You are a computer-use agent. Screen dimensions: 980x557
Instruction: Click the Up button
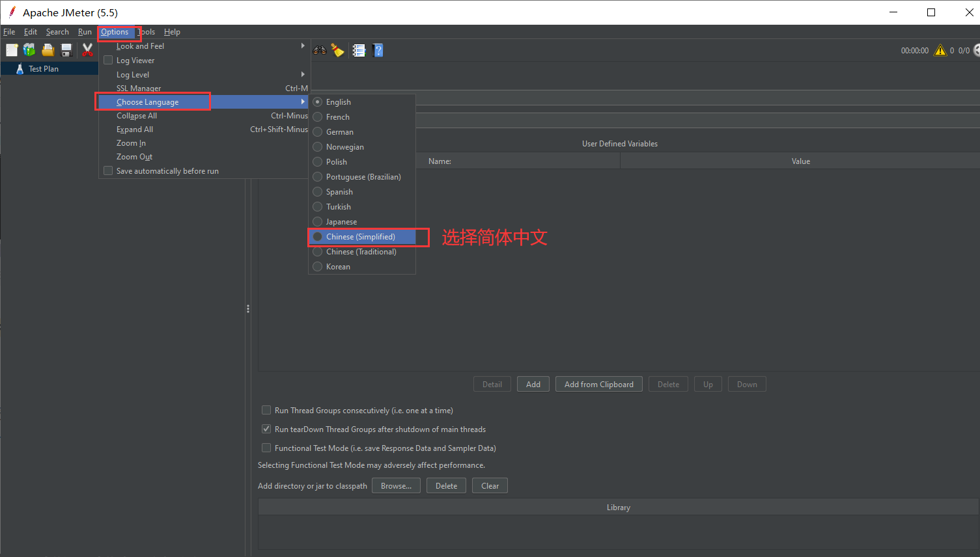[708, 385]
